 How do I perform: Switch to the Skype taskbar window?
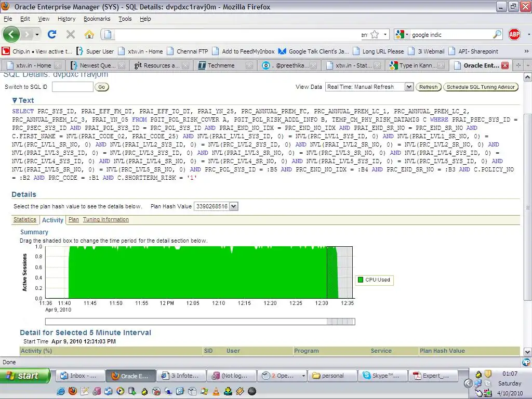click(x=382, y=376)
